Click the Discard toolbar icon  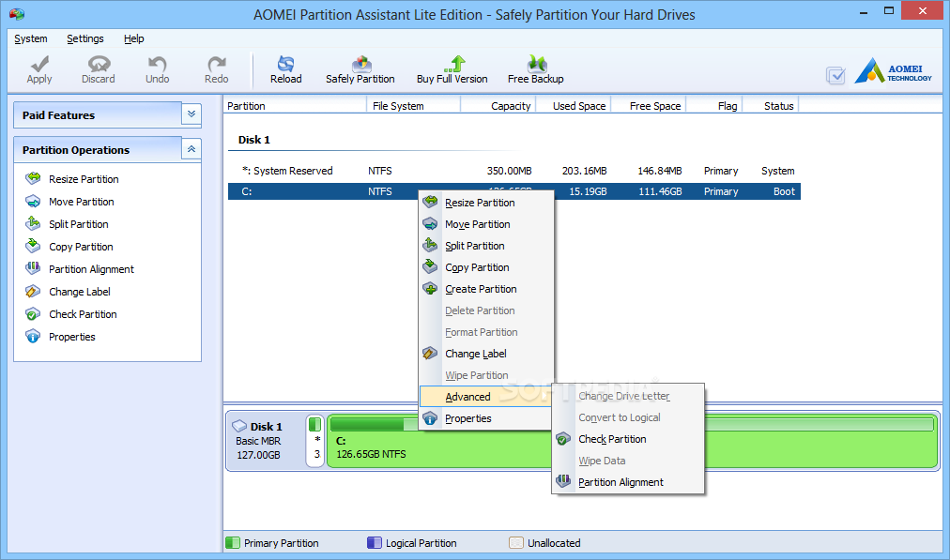pyautogui.click(x=99, y=64)
